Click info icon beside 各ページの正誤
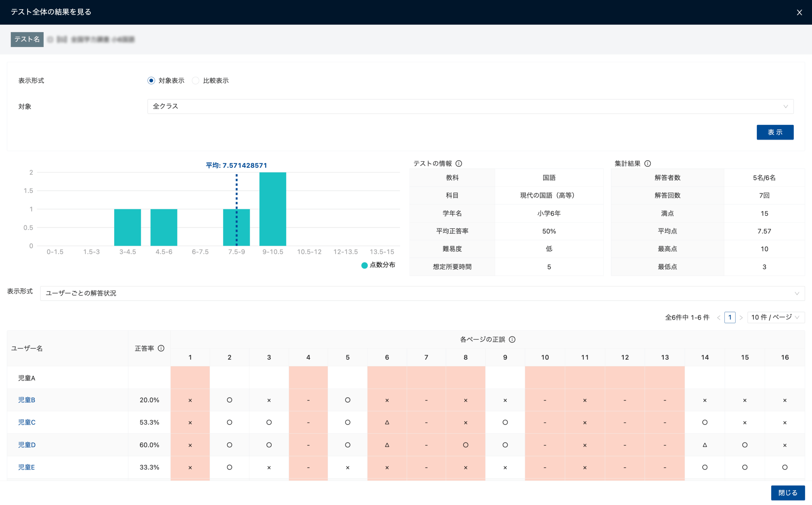The width and height of the screenshot is (812, 505). pos(512,339)
